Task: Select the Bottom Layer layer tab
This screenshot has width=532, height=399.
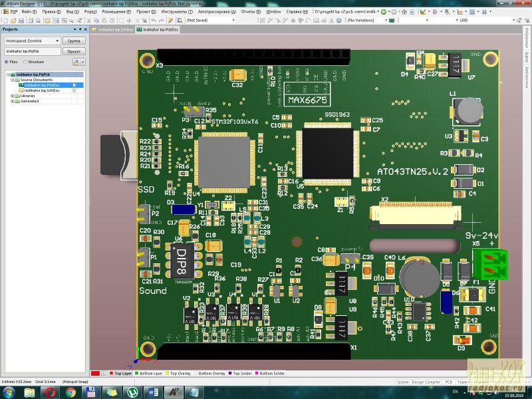Action: [x=148, y=373]
